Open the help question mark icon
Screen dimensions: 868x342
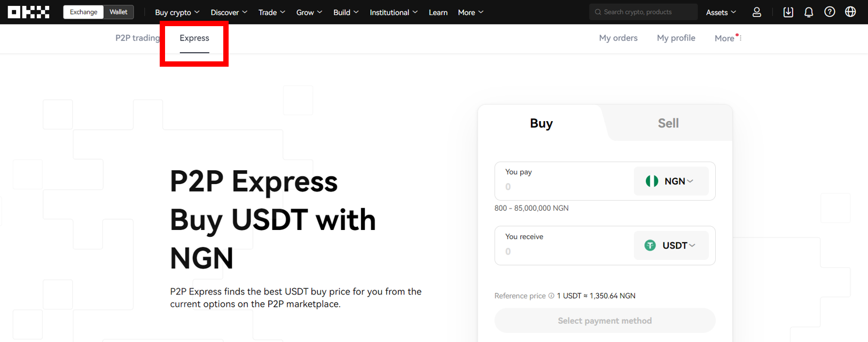(830, 12)
